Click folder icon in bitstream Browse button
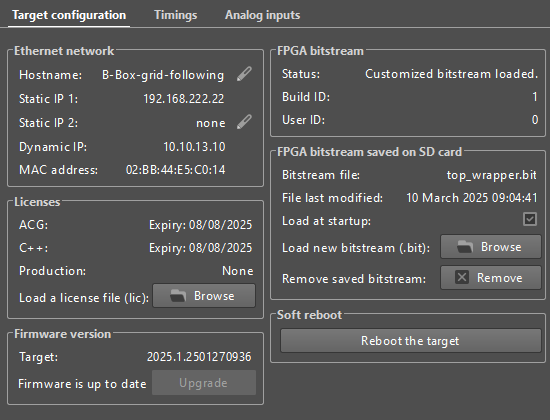 click(x=465, y=247)
